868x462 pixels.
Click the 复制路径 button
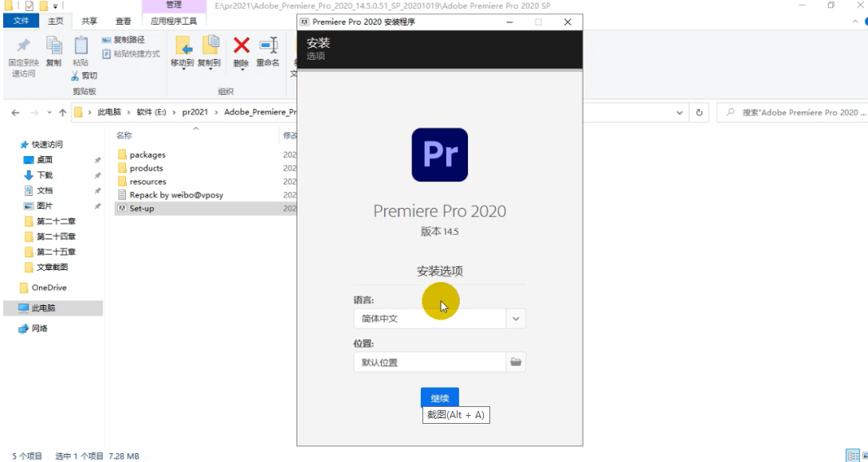coord(124,40)
